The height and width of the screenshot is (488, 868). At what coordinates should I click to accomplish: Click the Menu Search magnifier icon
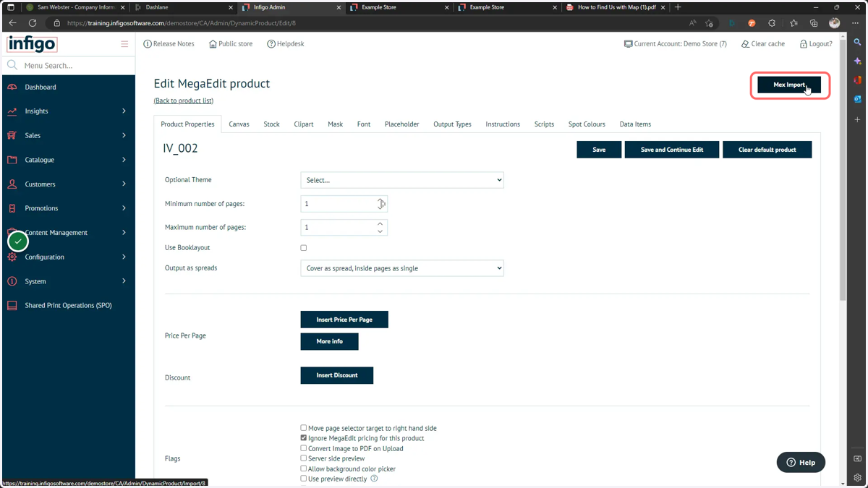[x=12, y=65]
